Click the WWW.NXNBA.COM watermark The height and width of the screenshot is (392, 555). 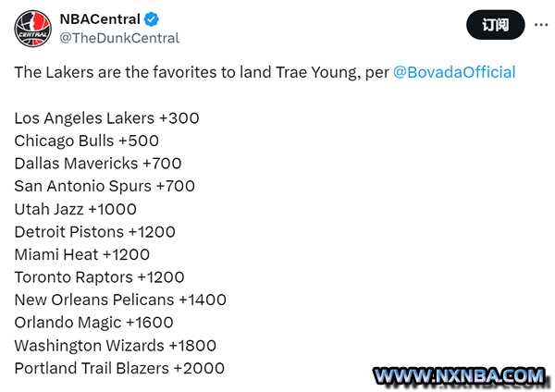[x=461, y=376]
